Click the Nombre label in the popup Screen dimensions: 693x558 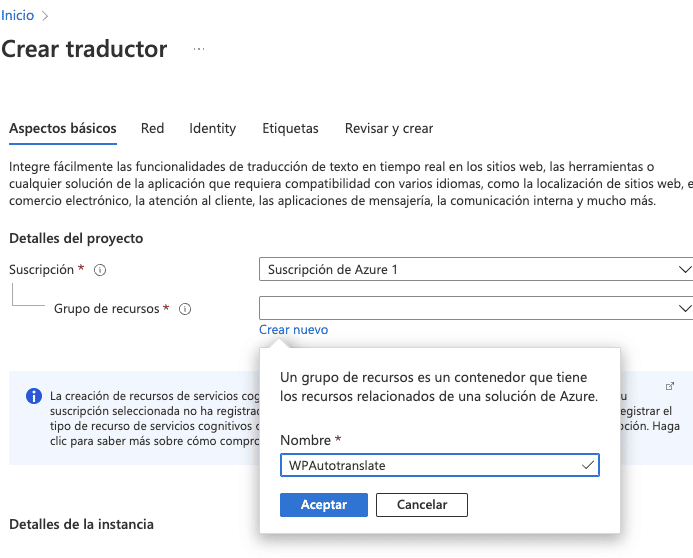click(x=305, y=440)
